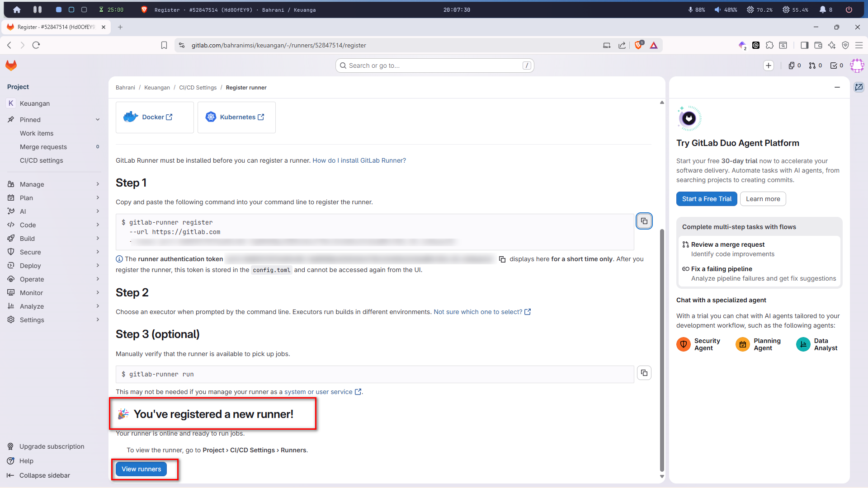The image size is (868, 488).
Task: Click the share page icon
Action: coord(622,45)
